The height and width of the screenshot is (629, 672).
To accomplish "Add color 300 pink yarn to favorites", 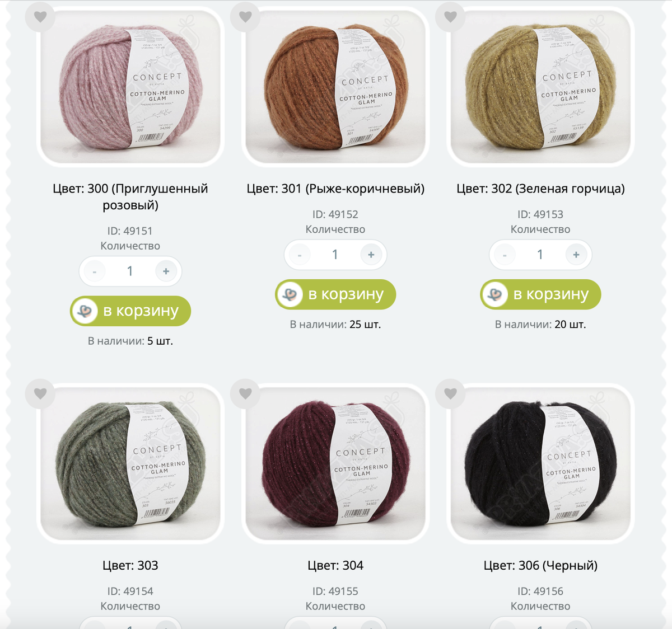I will tap(40, 17).
